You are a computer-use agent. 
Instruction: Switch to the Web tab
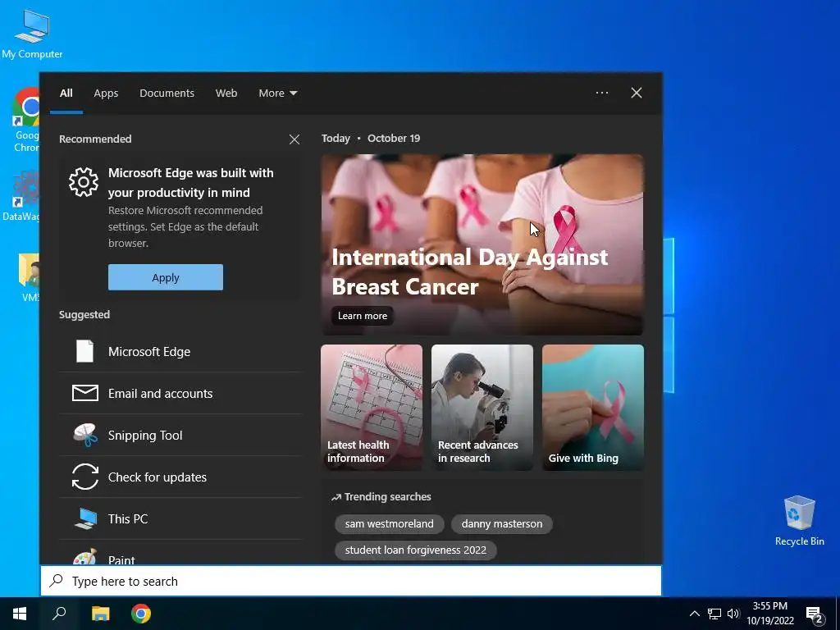(x=226, y=94)
